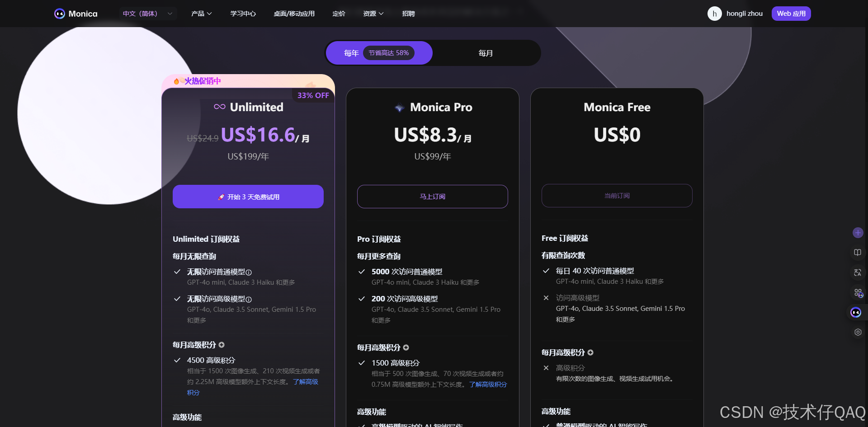Click 1500 高级积分 text
The height and width of the screenshot is (427, 868).
[396, 363]
